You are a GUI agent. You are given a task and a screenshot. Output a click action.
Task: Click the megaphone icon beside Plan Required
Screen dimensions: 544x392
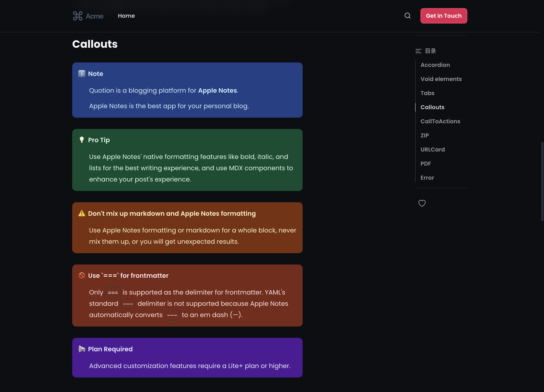[82, 349]
